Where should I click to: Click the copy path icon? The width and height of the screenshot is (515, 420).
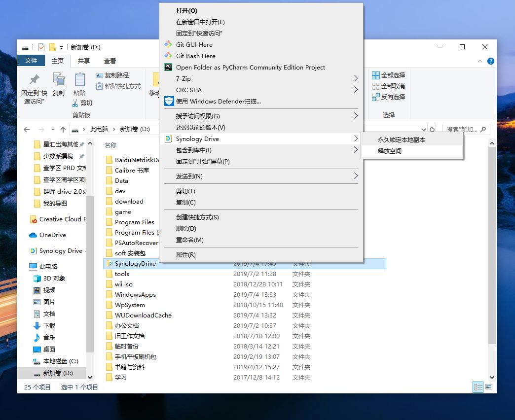pos(99,75)
